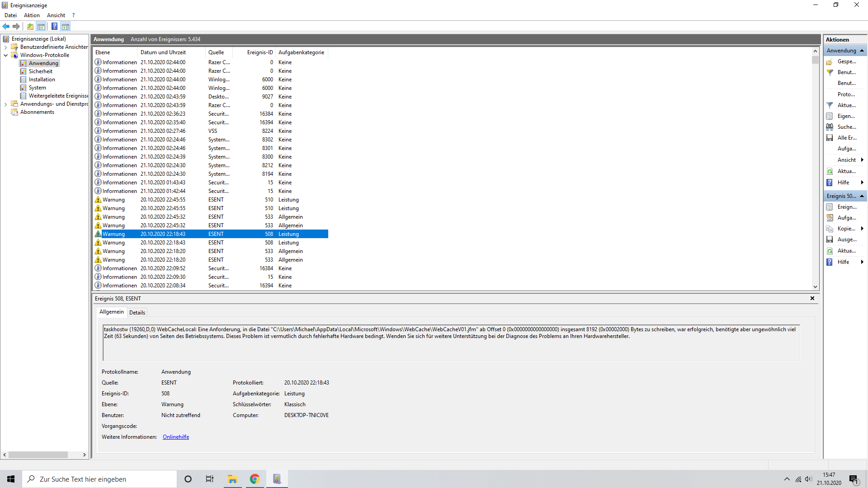The width and height of the screenshot is (868, 488).
Task: Select the Sicherheit log in the tree
Action: click(41, 71)
